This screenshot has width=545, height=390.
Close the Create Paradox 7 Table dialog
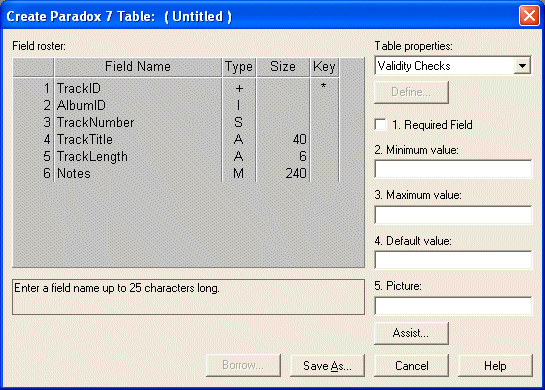pyautogui.click(x=529, y=16)
